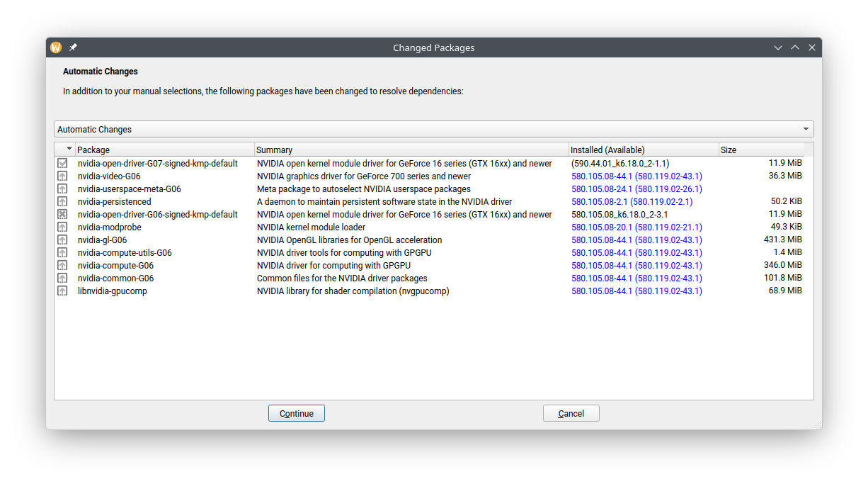
Task: Sort list by Package column header
Action: [164, 150]
